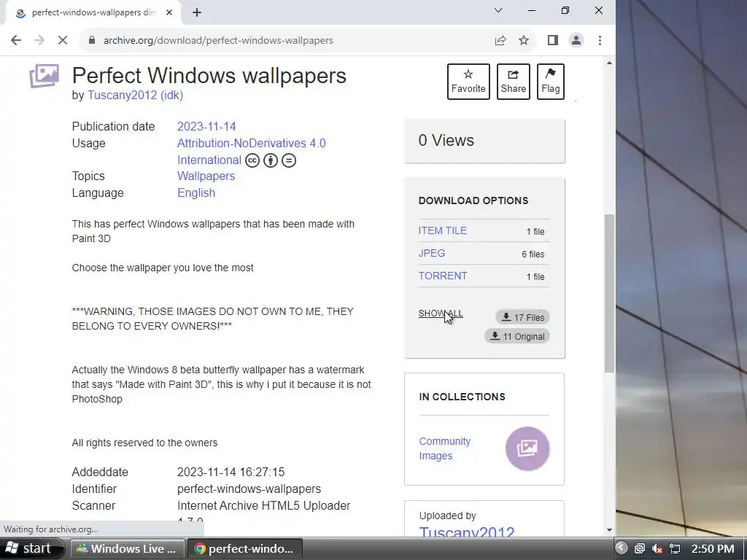Open the Tuscany2012 uploader link
Image resolution: width=747 pixels, height=560 pixels.
coord(467,532)
